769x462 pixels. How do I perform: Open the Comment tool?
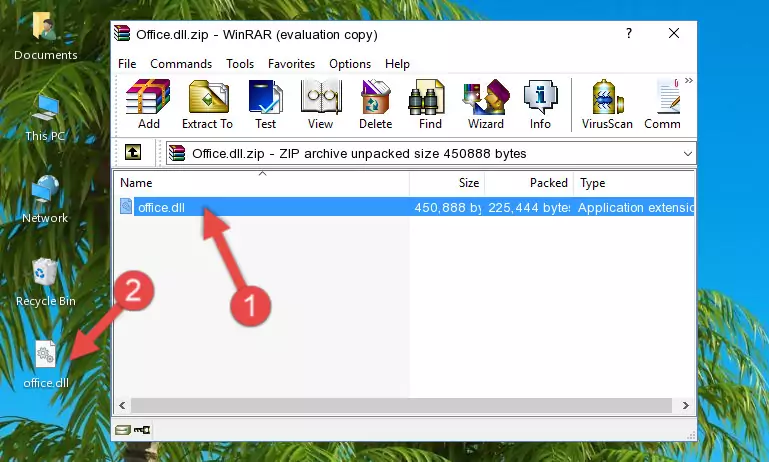point(663,104)
